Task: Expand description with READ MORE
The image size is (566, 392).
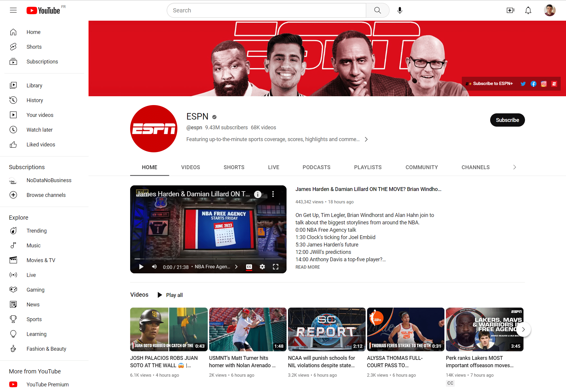Action: tap(308, 267)
